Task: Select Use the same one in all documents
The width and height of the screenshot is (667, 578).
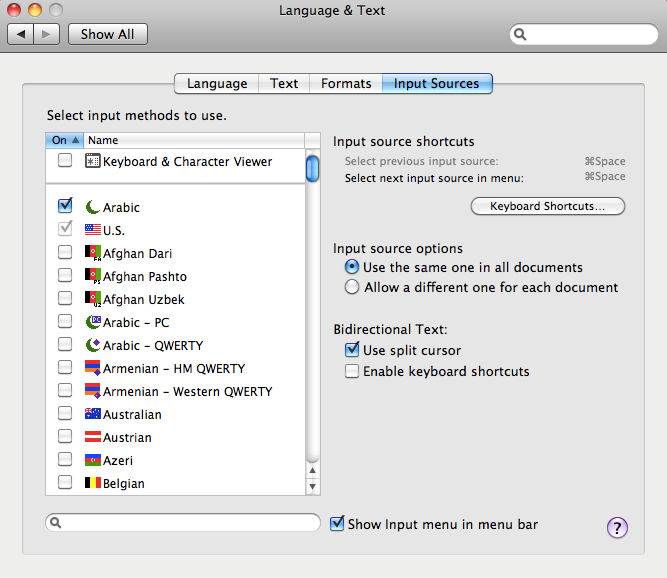Action: [352, 267]
